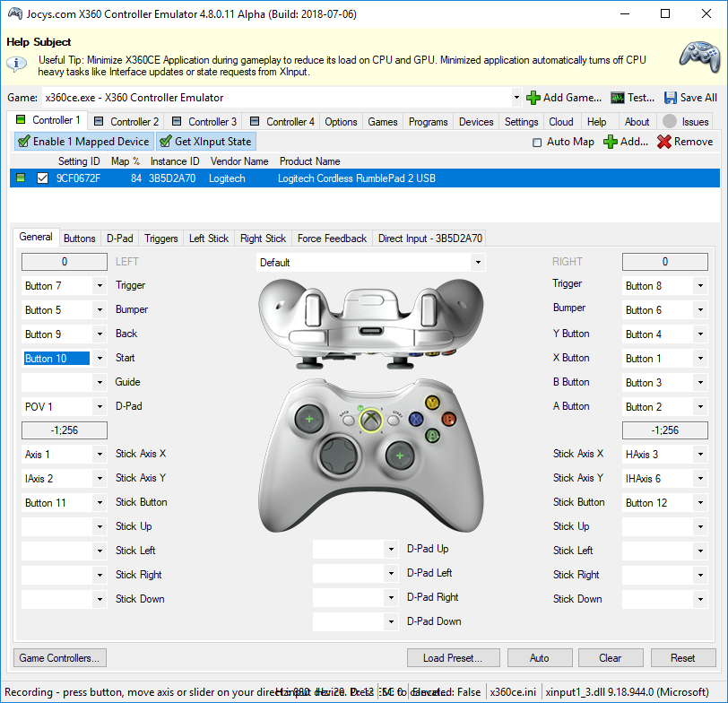Expand the left Trigger Button 7 dropdown
The width and height of the screenshot is (728, 703).
click(100, 285)
